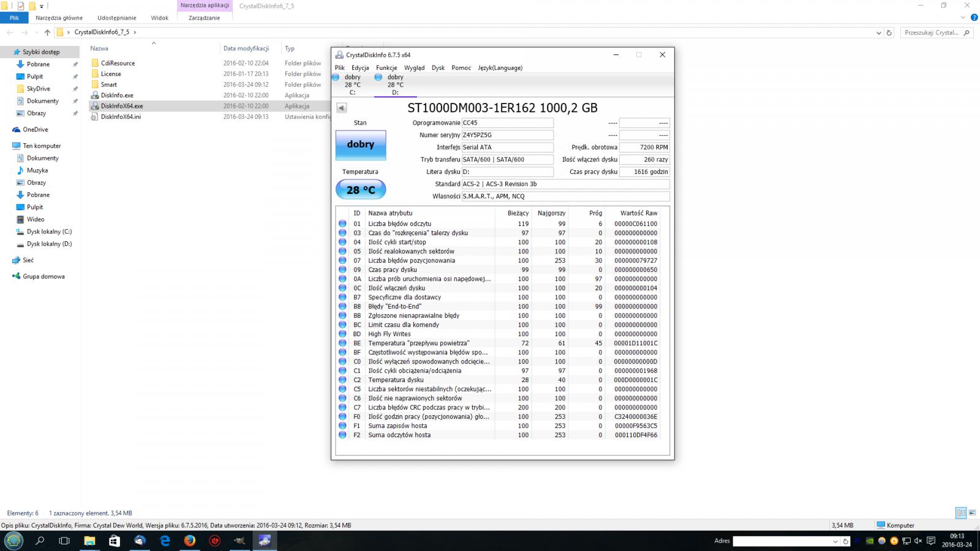Screen dimensions: 980x551
Task: Expand the address bar history dropdown
Action: (879, 32)
